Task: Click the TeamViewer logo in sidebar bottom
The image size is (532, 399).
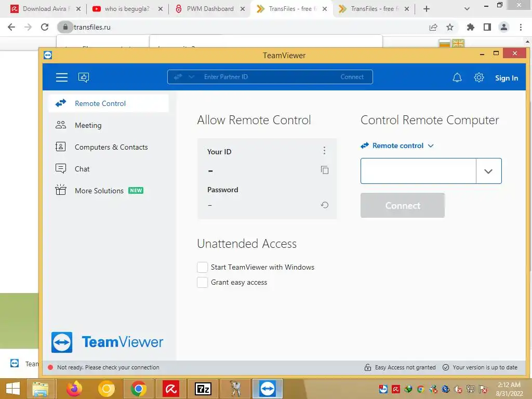Action: (107, 342)
